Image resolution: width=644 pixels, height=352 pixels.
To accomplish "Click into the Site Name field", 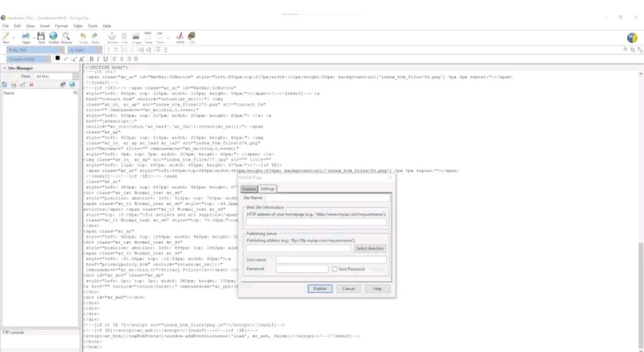I will pos(328,198).
